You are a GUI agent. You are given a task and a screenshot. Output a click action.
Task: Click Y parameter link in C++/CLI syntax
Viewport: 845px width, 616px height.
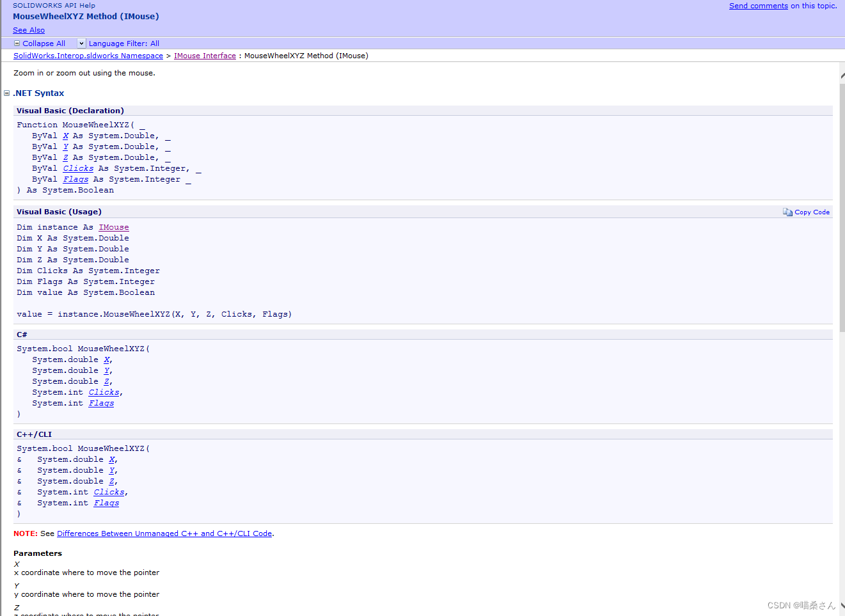point(111,470)
